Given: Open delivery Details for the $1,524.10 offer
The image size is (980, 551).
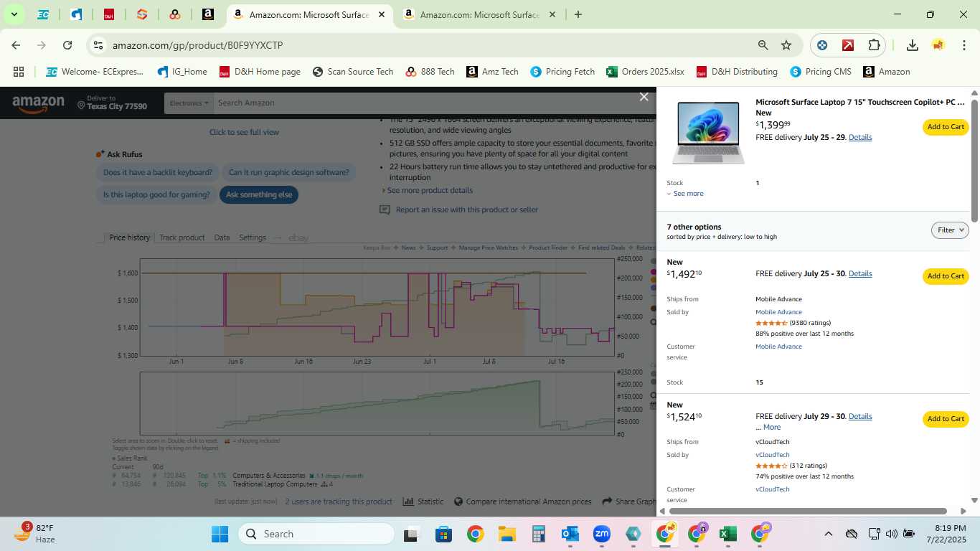Looking at the screenshot, I should tap(860, 416).
